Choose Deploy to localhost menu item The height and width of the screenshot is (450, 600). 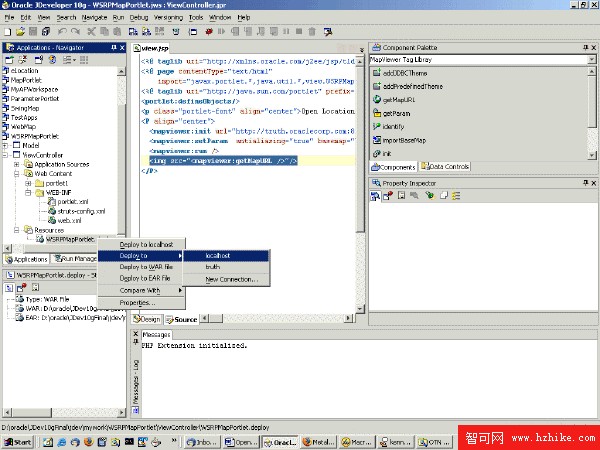(142, 244)
